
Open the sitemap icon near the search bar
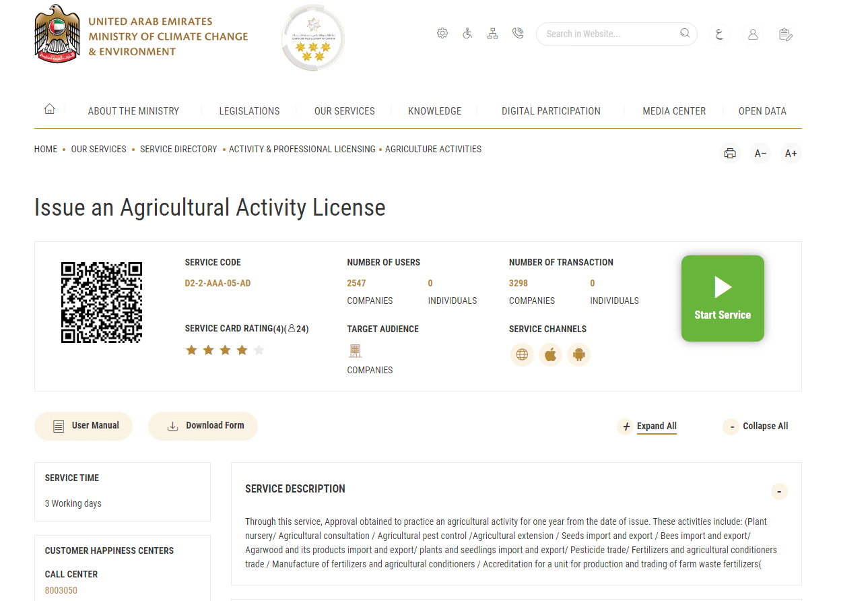coord(492,32)
